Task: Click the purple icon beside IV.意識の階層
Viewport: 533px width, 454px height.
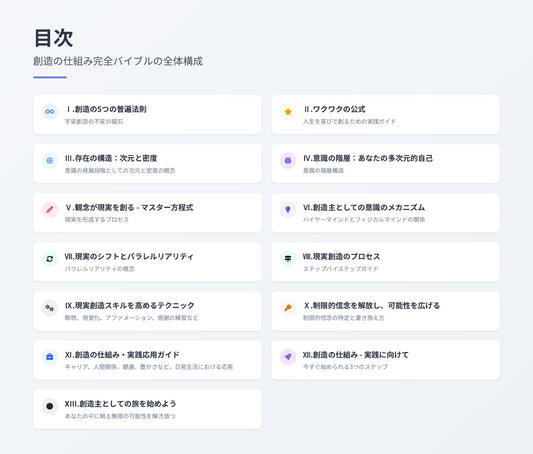Action: point(288,160)
